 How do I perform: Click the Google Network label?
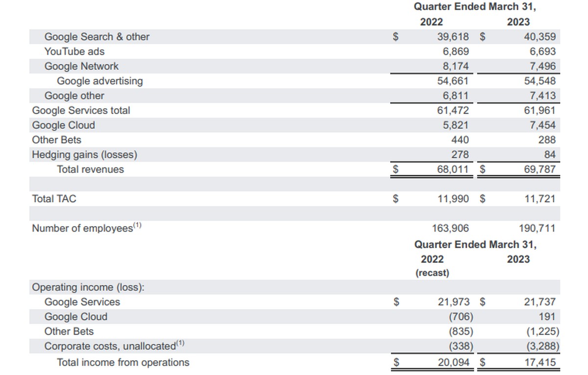(81, 66)
